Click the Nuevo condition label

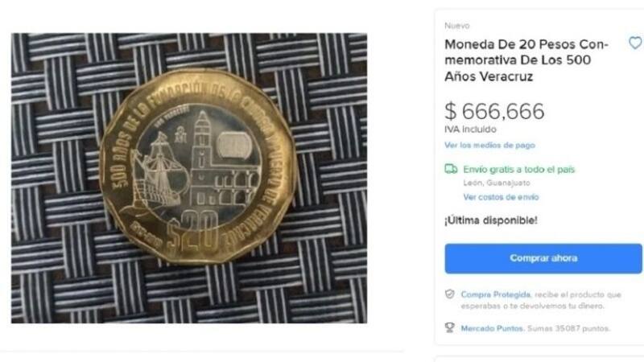pyautogui.click(x=456, y=26)
